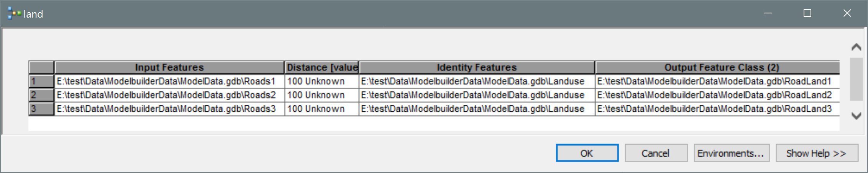Click the Output Feature Class (2) header
Viewport: 868px width, 173px height.
717,67
